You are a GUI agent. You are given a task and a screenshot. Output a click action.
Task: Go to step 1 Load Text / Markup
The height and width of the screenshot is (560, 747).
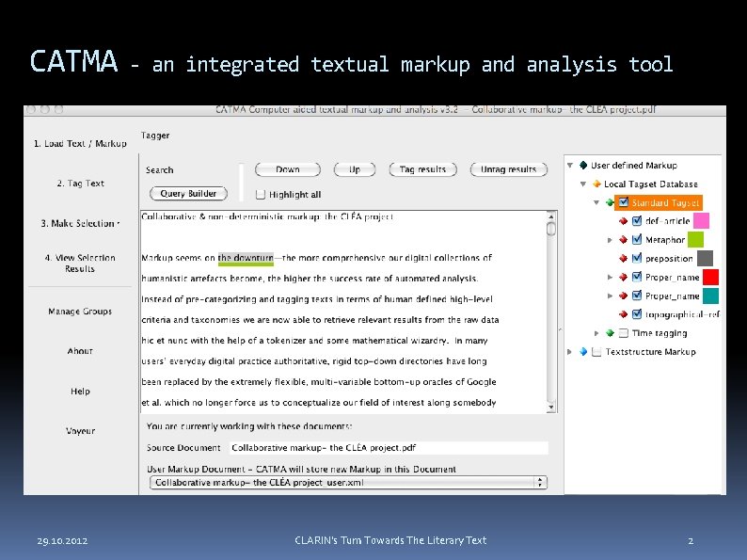coord(80,143)
